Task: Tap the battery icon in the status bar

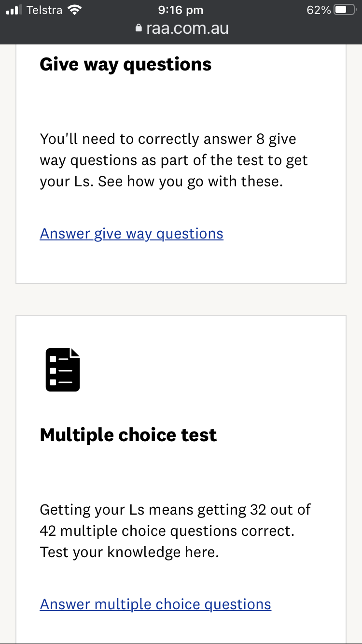Action: (x=348, y=10)
